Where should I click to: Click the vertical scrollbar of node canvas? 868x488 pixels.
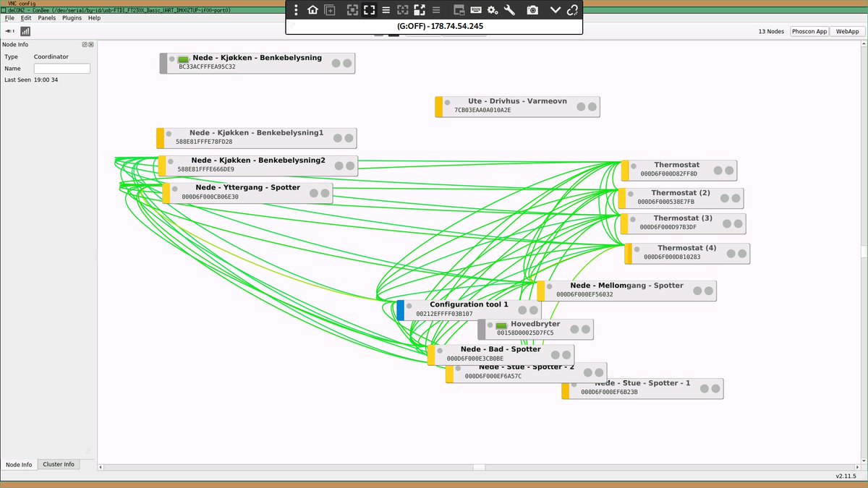click(864, 253)
